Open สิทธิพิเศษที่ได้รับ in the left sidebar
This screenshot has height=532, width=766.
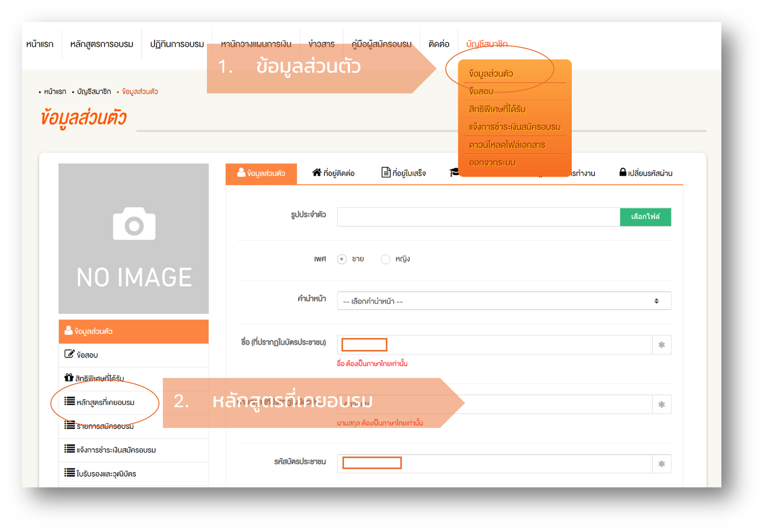pyautogui.click(x=134, y=379)
